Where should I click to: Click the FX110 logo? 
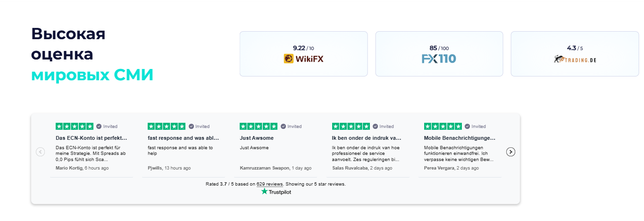coord(439,59)
